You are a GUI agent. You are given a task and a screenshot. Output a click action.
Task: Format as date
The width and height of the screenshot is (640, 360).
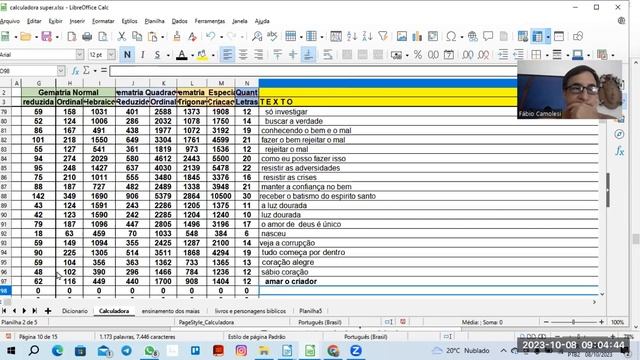point(449,55)
